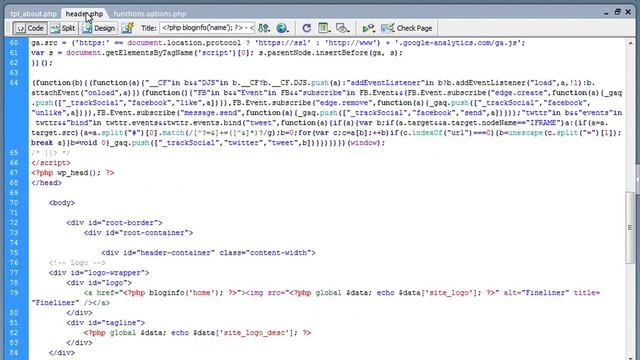Switch to Split view
Viewport: 640px width, 360px height.
[63, 28]
